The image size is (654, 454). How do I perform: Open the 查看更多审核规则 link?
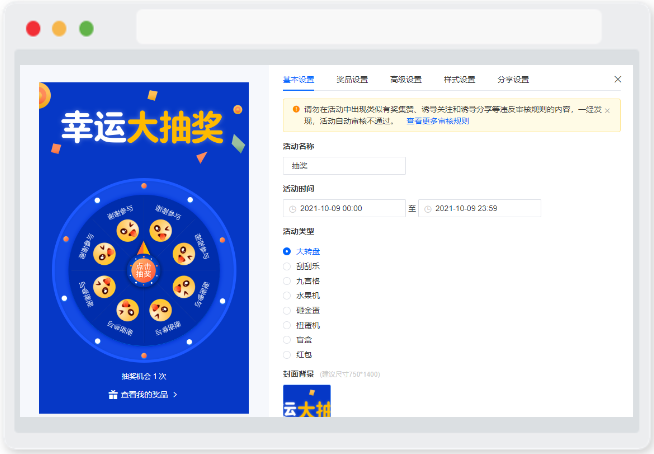point(438,121)
